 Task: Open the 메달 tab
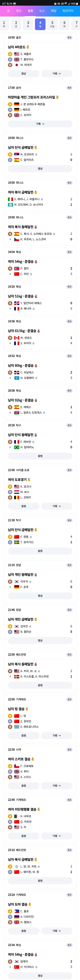click(x=54, y=11)
